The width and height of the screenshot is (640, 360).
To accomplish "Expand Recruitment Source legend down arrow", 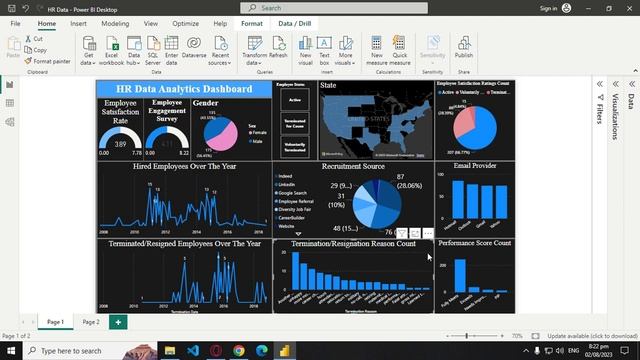I will tap(298, 234).
